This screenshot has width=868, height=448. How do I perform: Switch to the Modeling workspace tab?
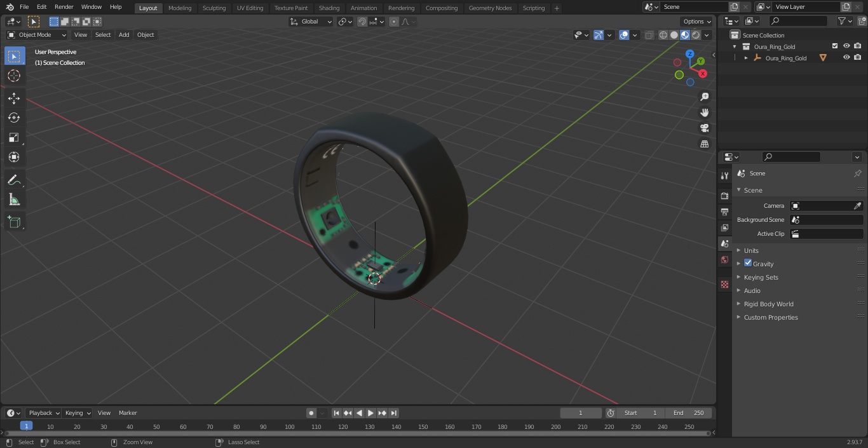[180, 8]
